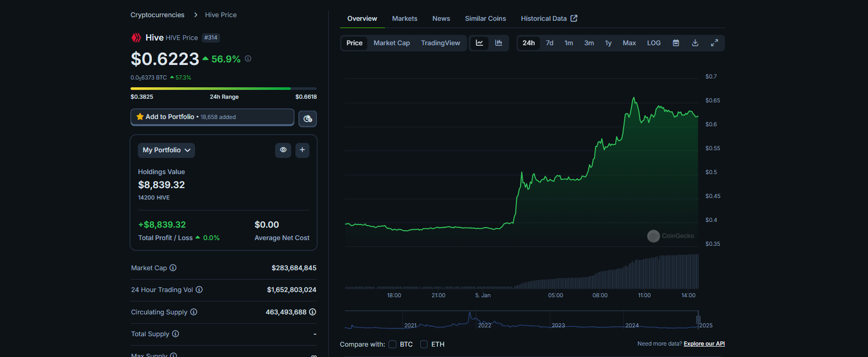
Task: Click the 0.0₅6373 BTC price text
Action: [149, 77]
